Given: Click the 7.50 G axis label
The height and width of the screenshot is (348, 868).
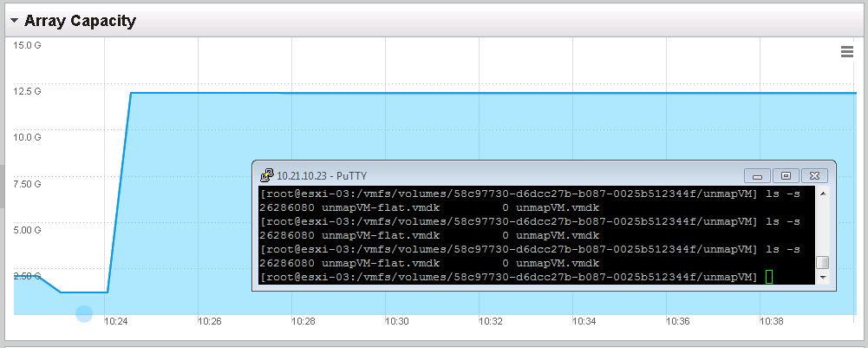Looking at the screenshot, I should [x=27, y=183].
